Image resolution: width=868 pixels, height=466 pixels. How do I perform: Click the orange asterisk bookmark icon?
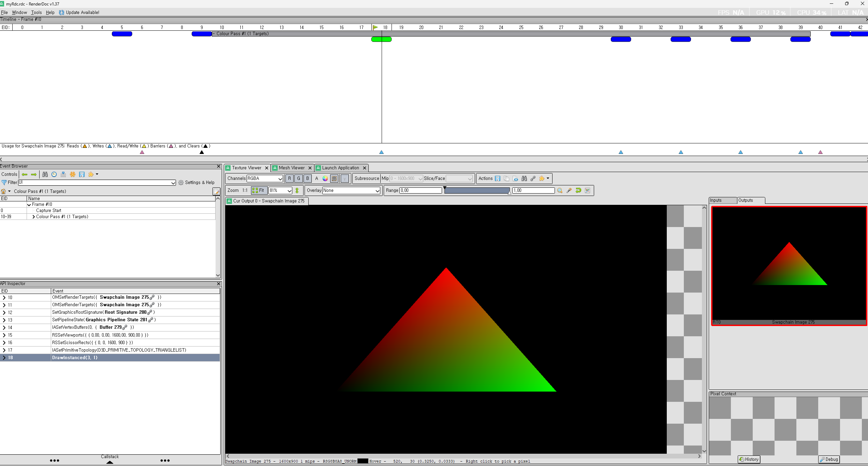click(x=73, y=174)
